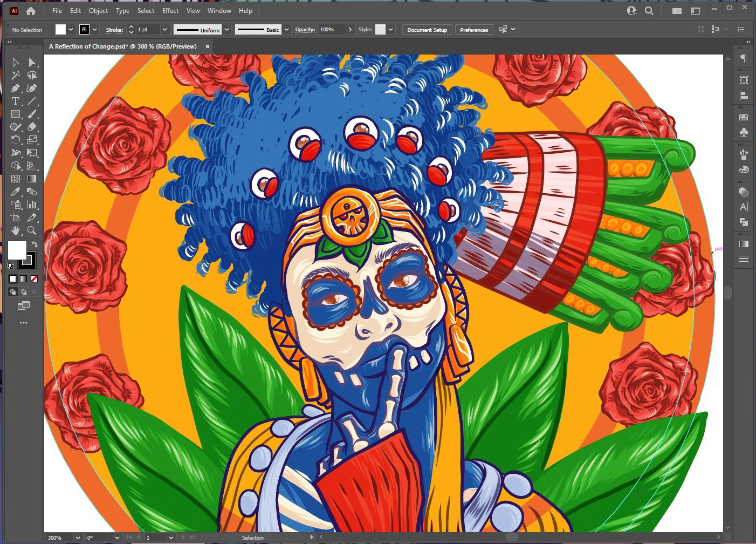This screenshot has width=756, height=544.
Task: Select the Selection tool arrow
Action: click(x=16, y=63)
